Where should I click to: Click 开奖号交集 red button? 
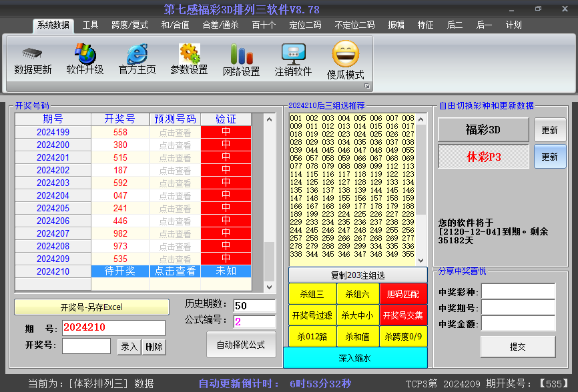pos(403,315)
